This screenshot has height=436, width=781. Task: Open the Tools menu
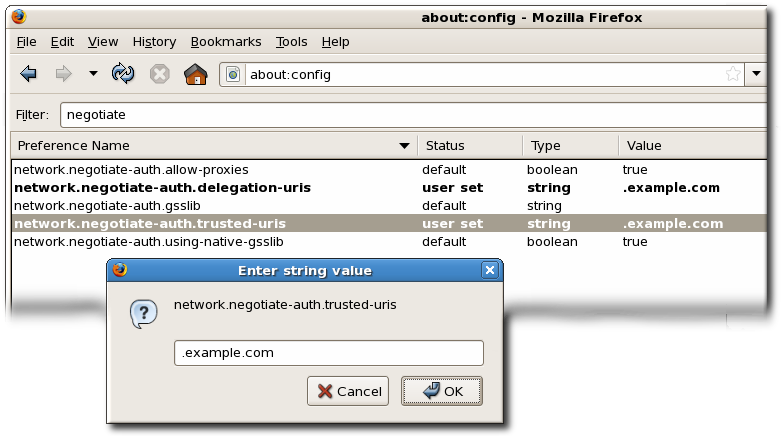click(292, 41)
